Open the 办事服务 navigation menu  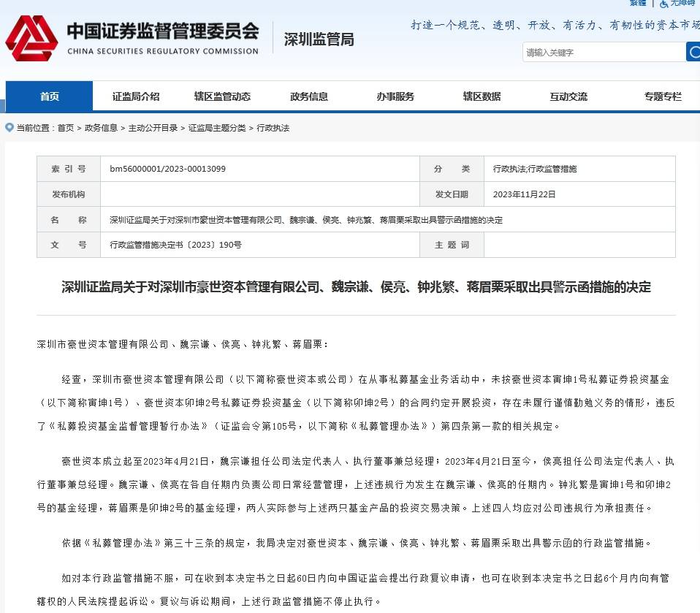pyautogui.click(x=395, y=96)
